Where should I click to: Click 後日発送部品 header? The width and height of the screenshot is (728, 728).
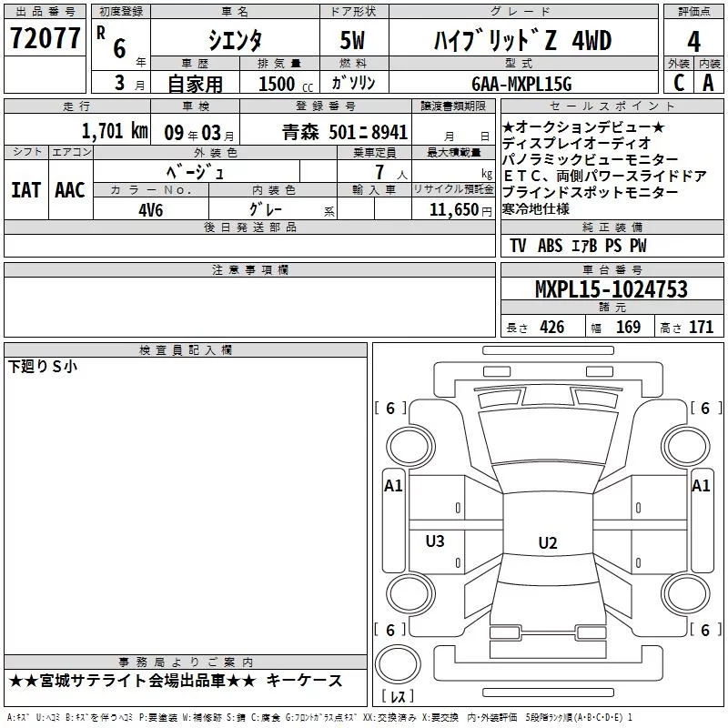pyautogui.click(x=249, y=227)
